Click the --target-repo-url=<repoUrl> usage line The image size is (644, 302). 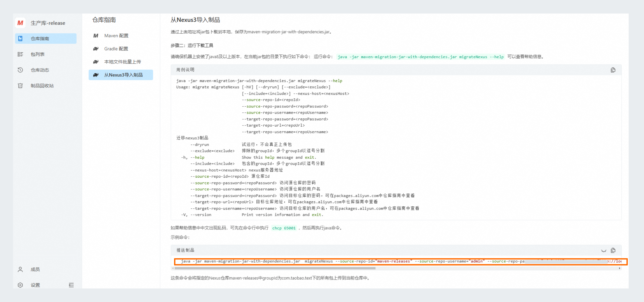pyautogui.click(x=273, y=125)
